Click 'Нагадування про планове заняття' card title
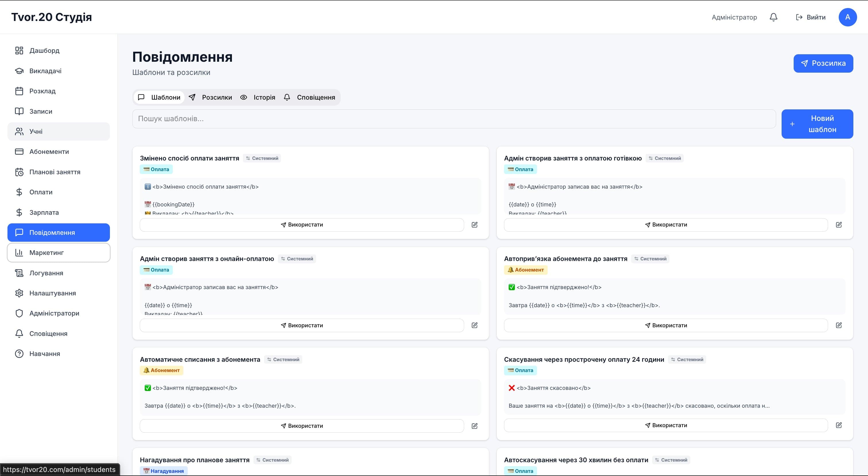 (x=195, y=460)
